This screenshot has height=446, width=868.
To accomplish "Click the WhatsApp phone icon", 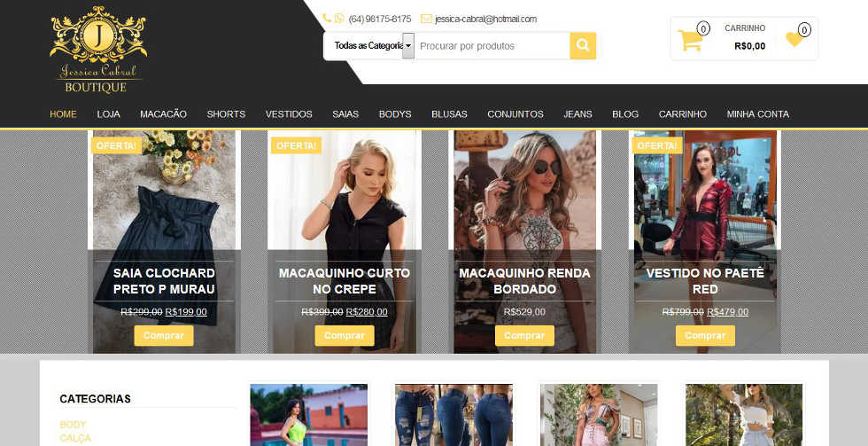I will pos(338,18).
